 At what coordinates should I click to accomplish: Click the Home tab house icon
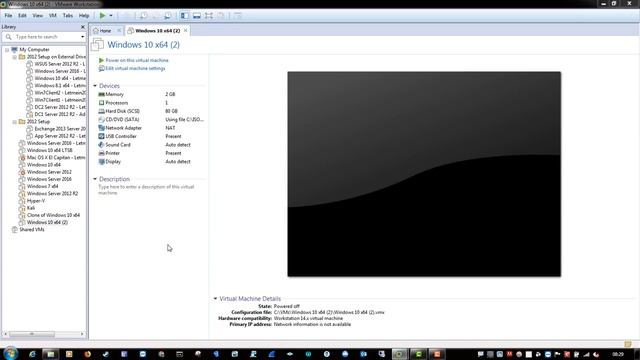pos(96,31)
